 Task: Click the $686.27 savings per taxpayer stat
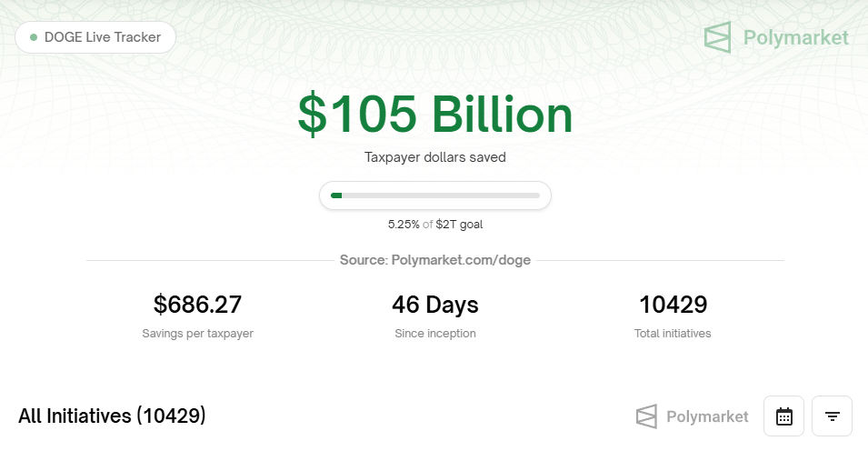[x=197, y=304]
